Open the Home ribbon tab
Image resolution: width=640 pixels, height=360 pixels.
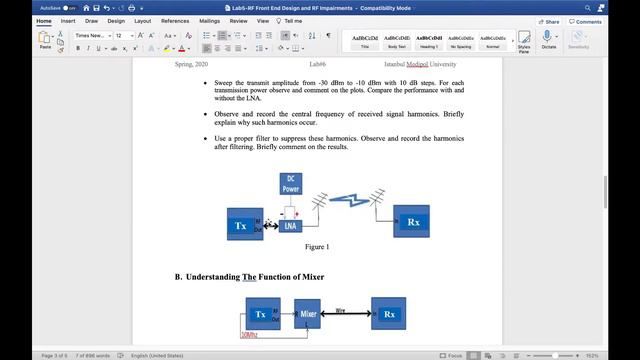[x=44, y=21]
